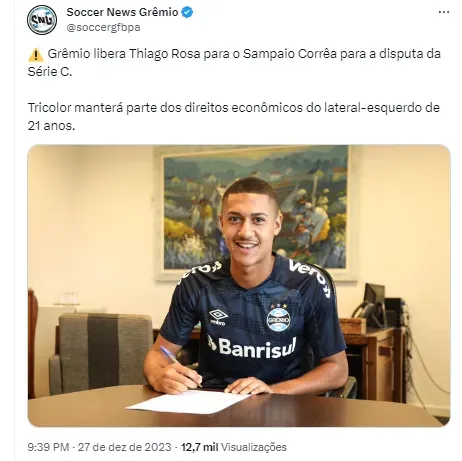462x461 pixels.
Task: Click the paragraph about direitos econômicos
Action: click(x=234, y=117)
